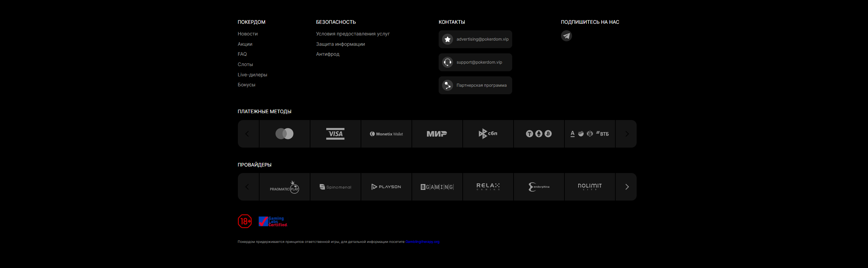
Task: Open the Endorphina provider logo
Action: click(x=539, y=187)
